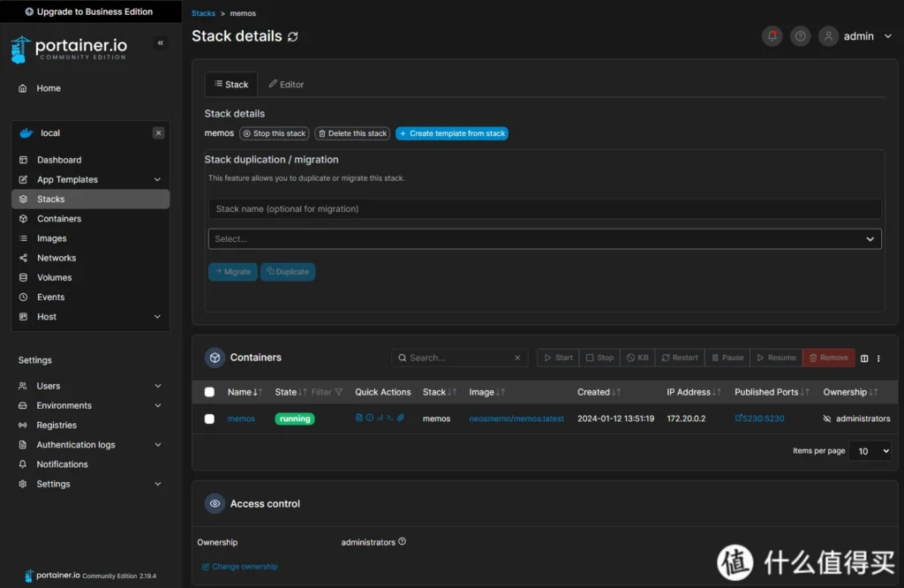Click the notifications bell icon
Screen dimensions: 904x588
pyautogui.click(x=772, y=36)
